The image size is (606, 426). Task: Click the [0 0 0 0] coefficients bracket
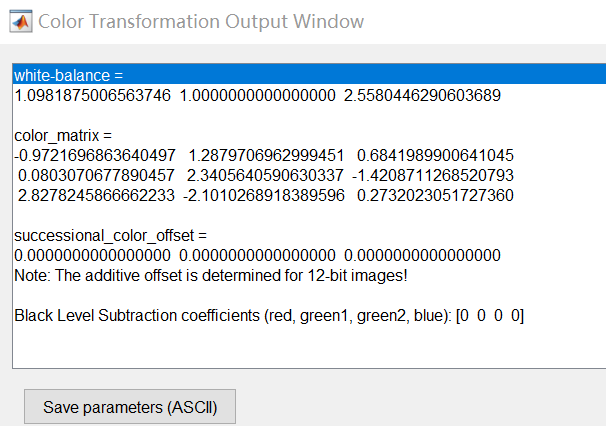[490, 315]
